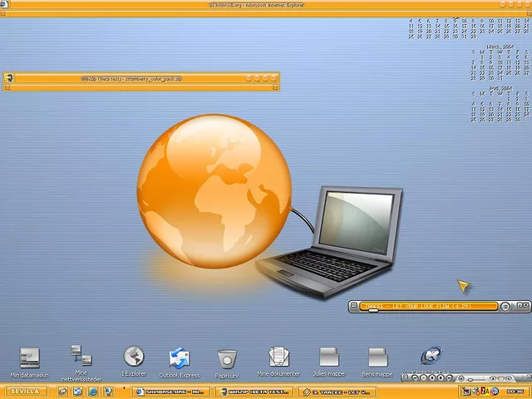532x399 pixels.
Task: Expand the quick launch overflow arrow
Action: 124,388
